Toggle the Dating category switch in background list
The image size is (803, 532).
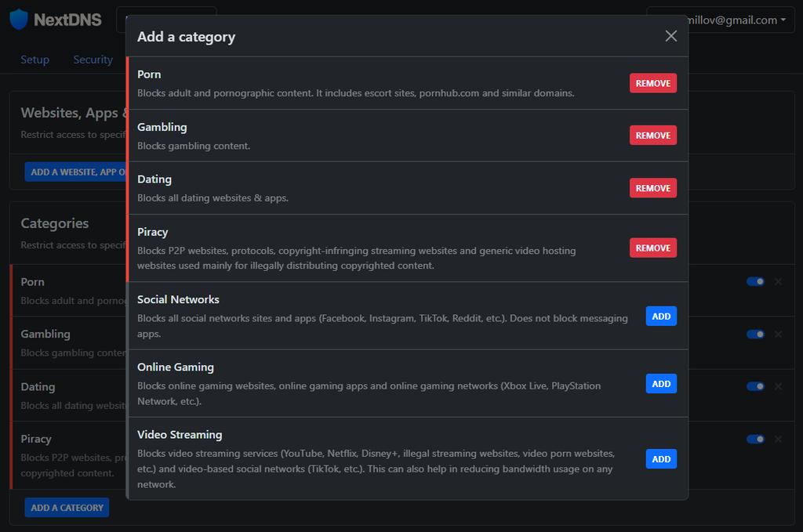pos(755,386)
